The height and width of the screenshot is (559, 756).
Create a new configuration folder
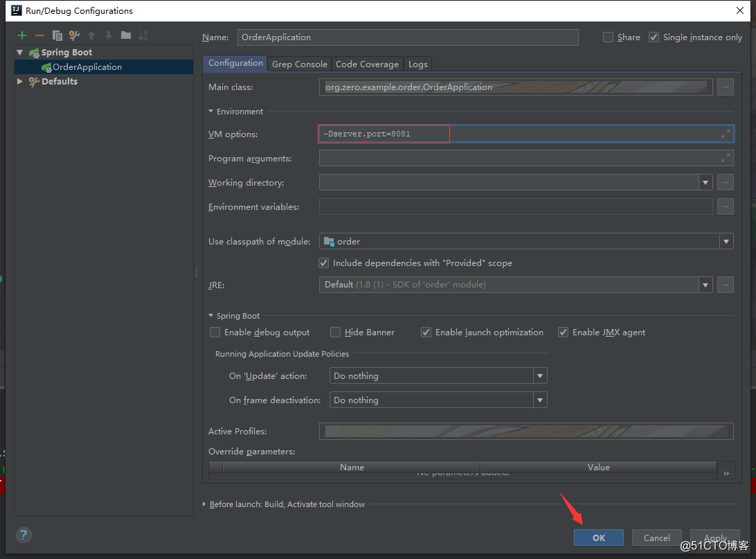[126, 35]
